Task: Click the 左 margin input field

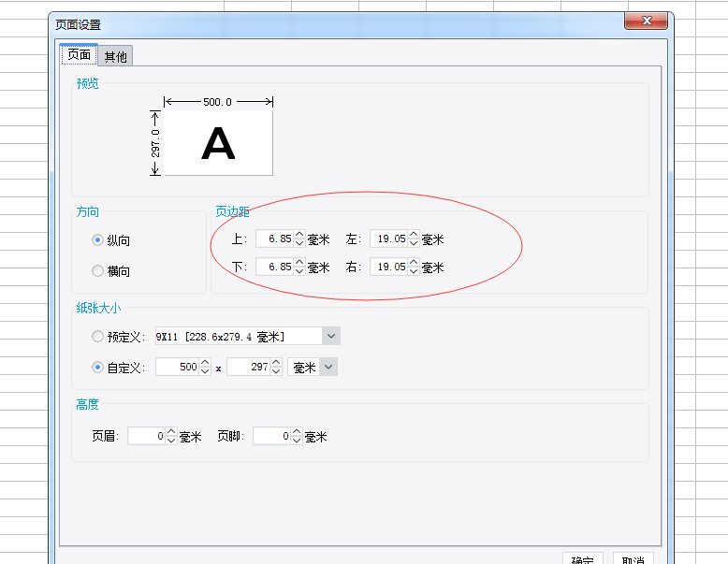Action: click(x=388, y=239)
